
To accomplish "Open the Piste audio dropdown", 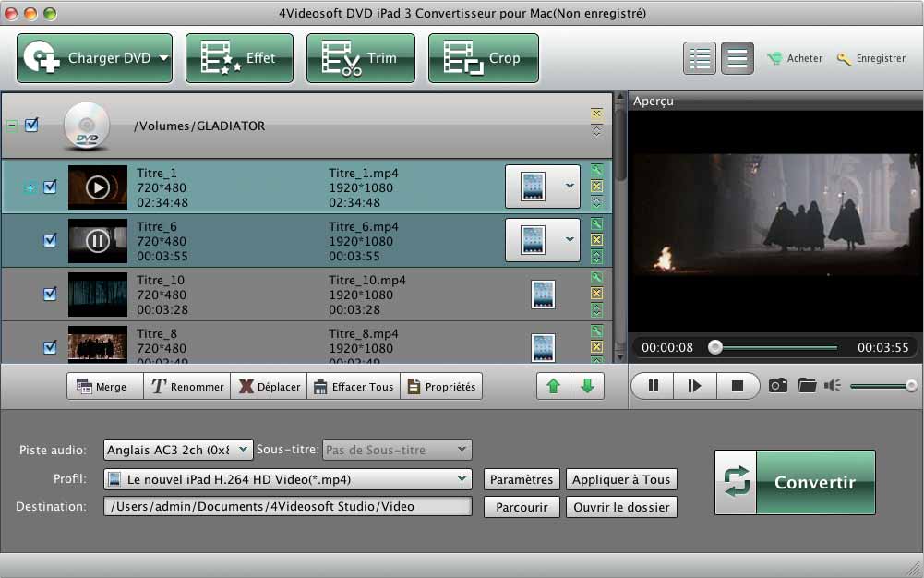I will 178,450.
